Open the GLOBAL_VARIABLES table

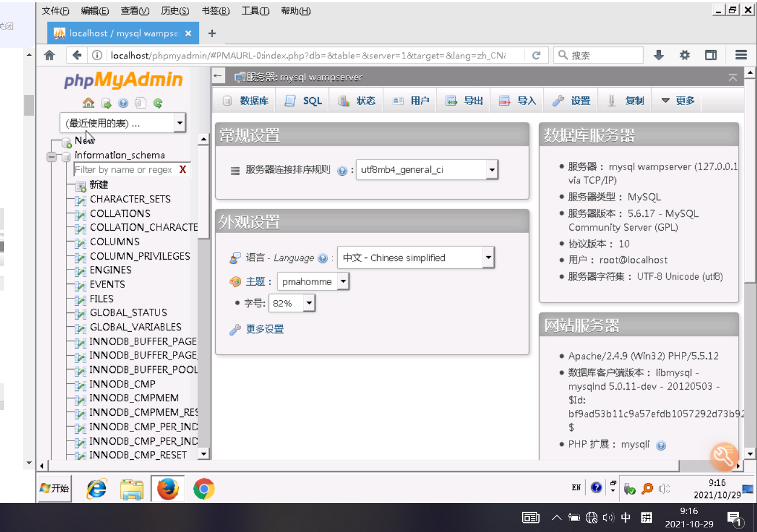pyautogui.click(x=135, y=327)
